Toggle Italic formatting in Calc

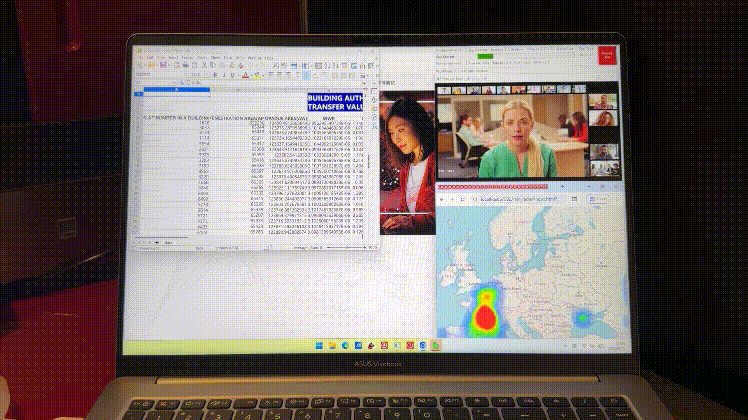224,75
